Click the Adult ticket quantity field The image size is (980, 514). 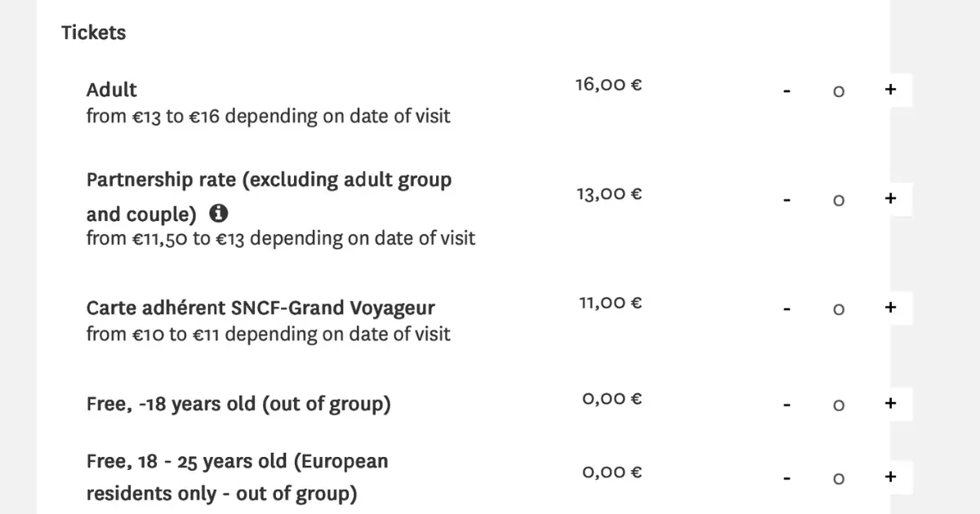(839, 91)
